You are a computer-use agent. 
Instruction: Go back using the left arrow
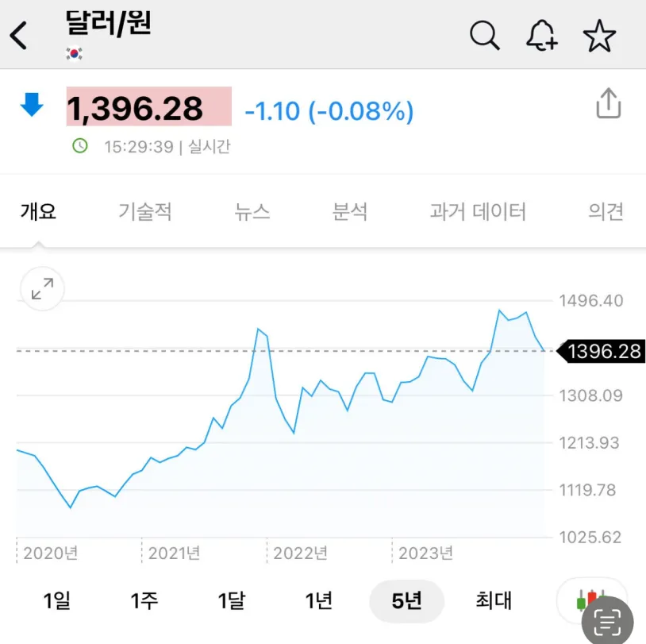click(x=18, y=36)
